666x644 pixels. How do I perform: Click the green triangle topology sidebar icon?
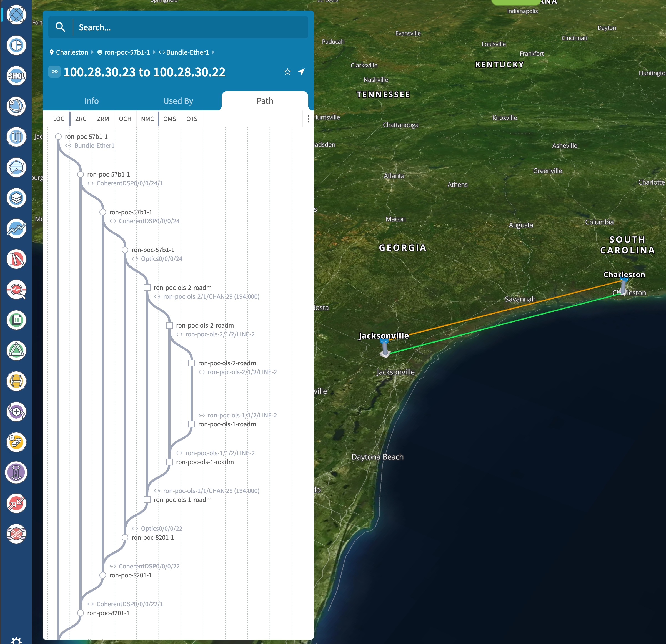point(16,351)
